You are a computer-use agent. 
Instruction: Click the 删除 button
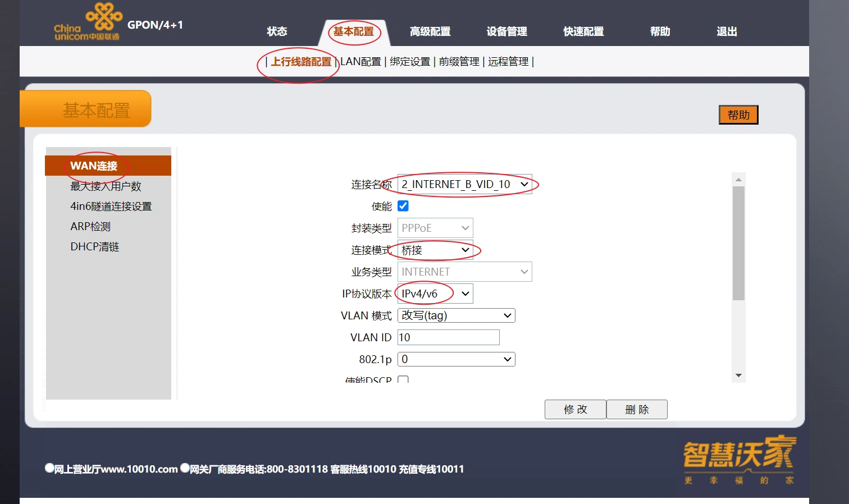tap(637, 409)
